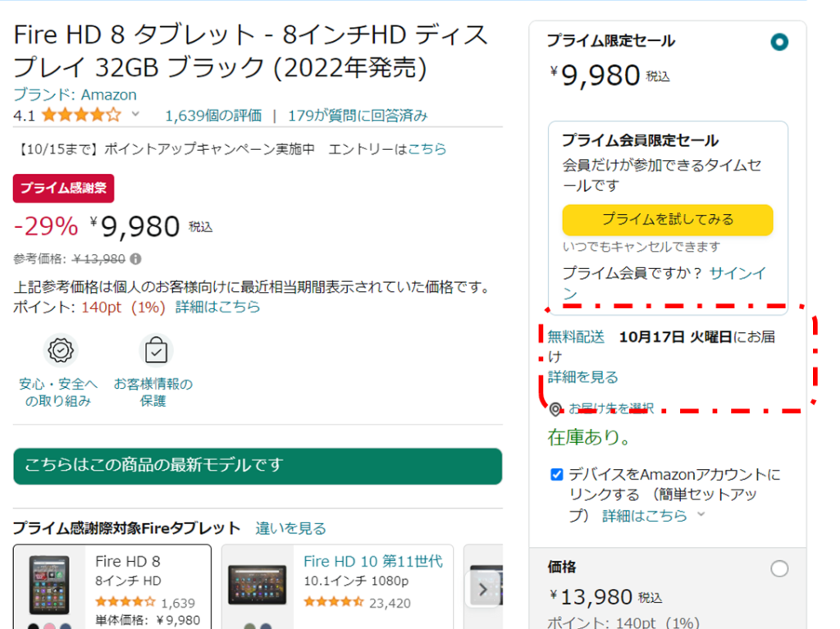Uncheck デバイスをAmazonアカウントにリンクする checkbox
This screenshot has height=629, width=840.
coord(557,474)
